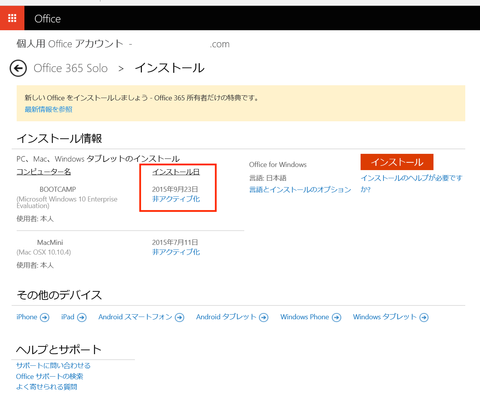Click the arrow icon next to iPad
The image size is (480, 408).
[82, 317]
